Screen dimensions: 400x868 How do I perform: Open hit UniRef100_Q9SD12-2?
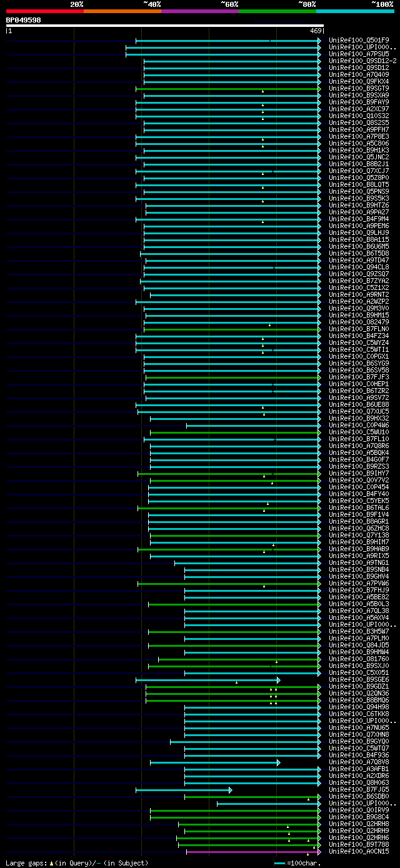pyautogui.click(x=362, y=61)
